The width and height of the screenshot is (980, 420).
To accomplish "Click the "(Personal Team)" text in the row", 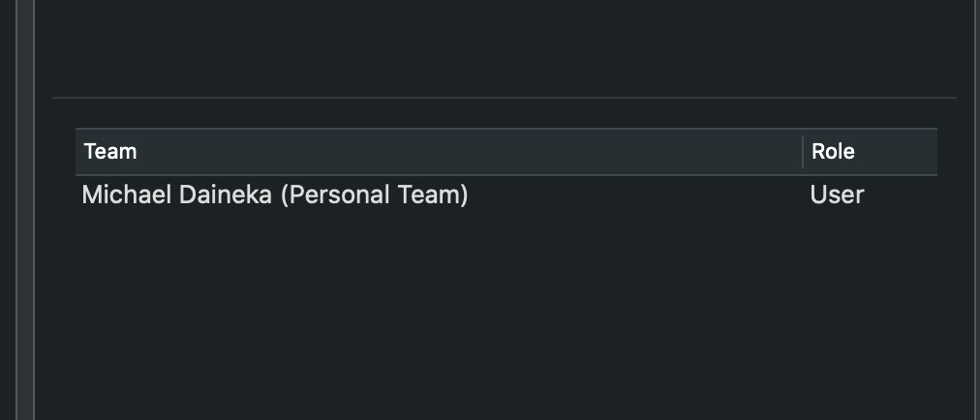I will click(x=374, y=195).
